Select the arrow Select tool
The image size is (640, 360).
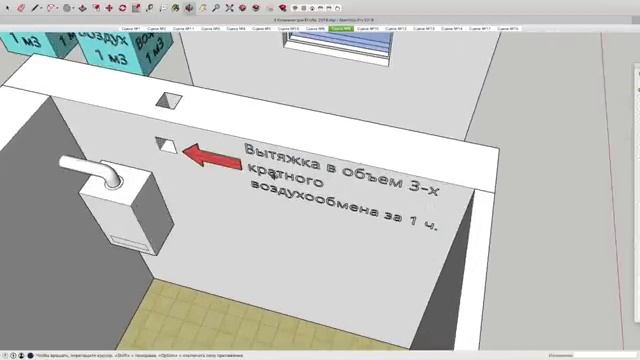pyautogui.click(x=7, y=8)
